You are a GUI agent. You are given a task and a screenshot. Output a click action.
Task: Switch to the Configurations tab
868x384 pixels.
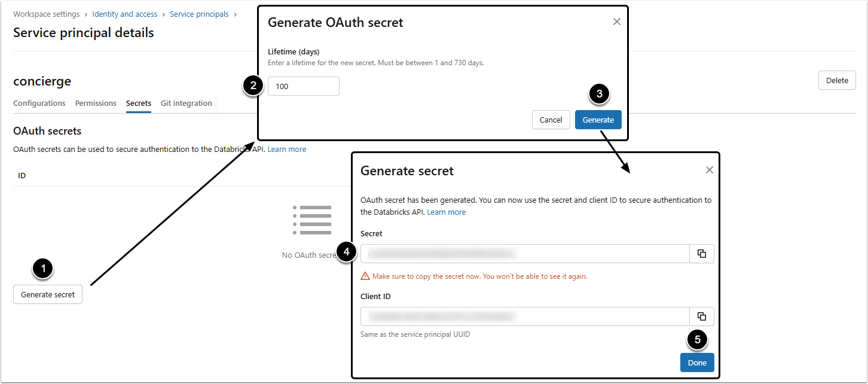tap(39, 103)
